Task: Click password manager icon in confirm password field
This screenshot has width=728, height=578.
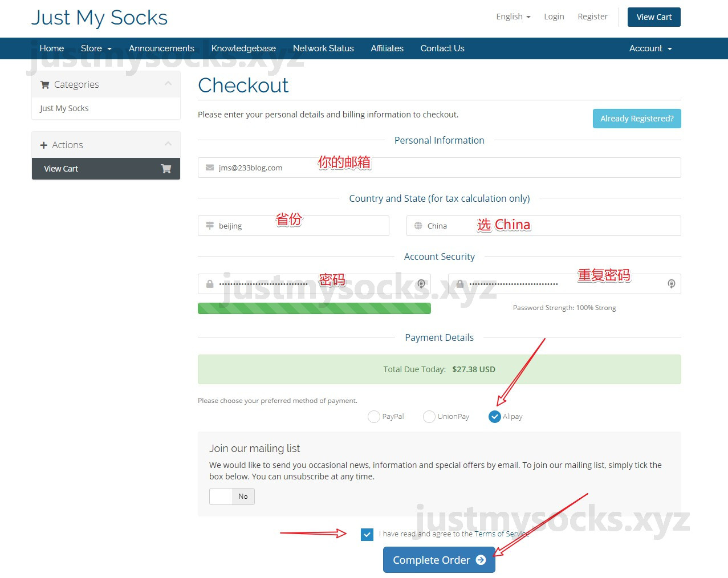Action: coord(672,284)
